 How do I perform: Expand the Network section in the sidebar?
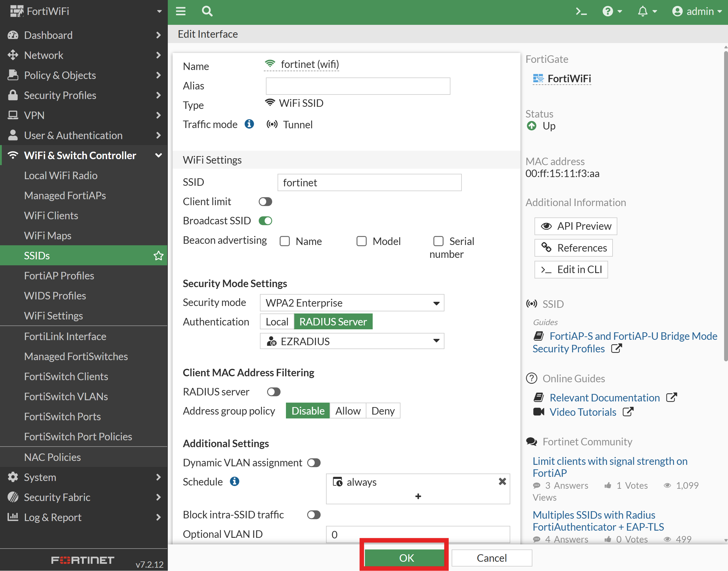pos(43,55)
